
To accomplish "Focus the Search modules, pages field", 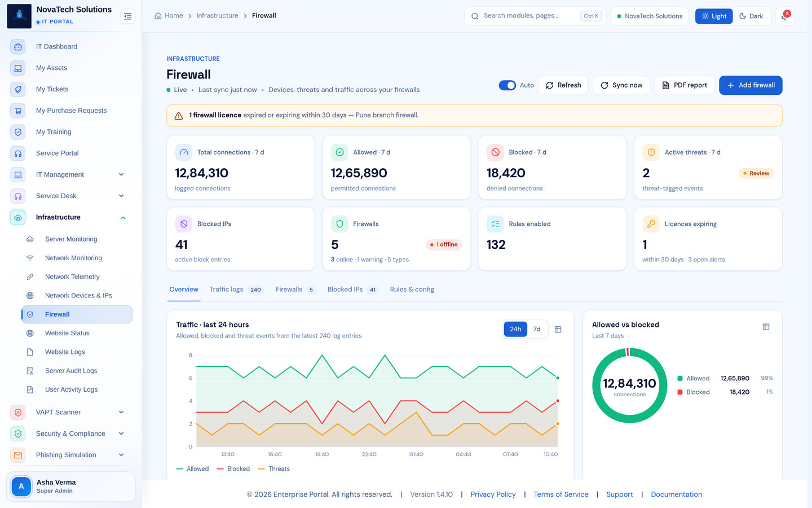I will point(535,16).
